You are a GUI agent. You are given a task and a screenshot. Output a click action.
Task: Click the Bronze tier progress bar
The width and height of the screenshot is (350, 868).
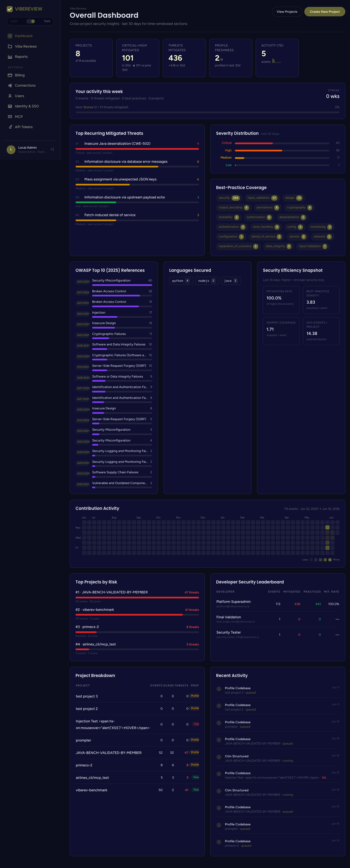tap(207, 112)
